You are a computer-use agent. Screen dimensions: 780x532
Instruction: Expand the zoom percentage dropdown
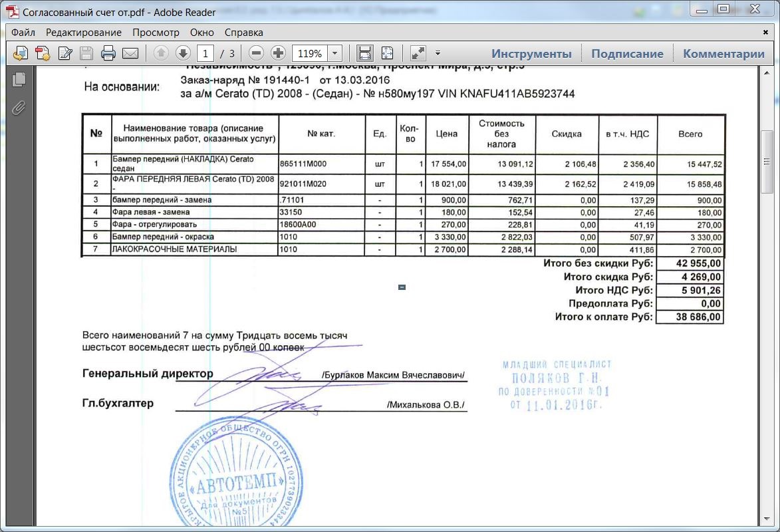334,53
